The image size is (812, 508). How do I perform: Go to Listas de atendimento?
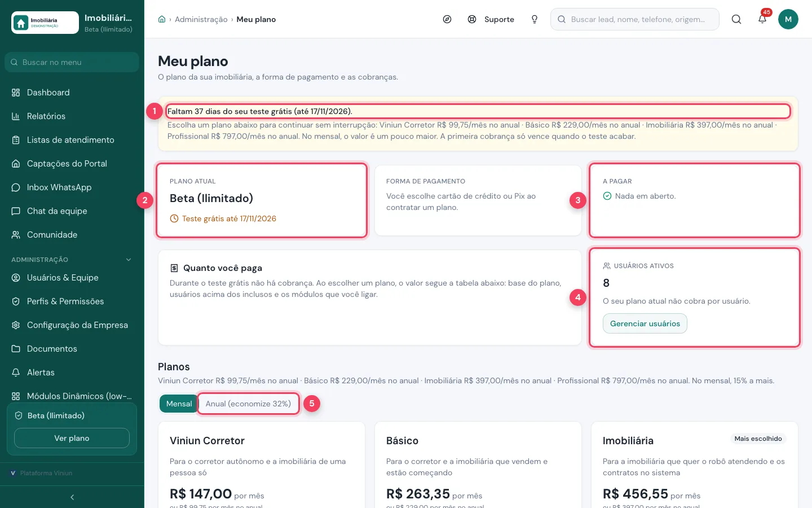pyautogui.click(x=72, y=140)
